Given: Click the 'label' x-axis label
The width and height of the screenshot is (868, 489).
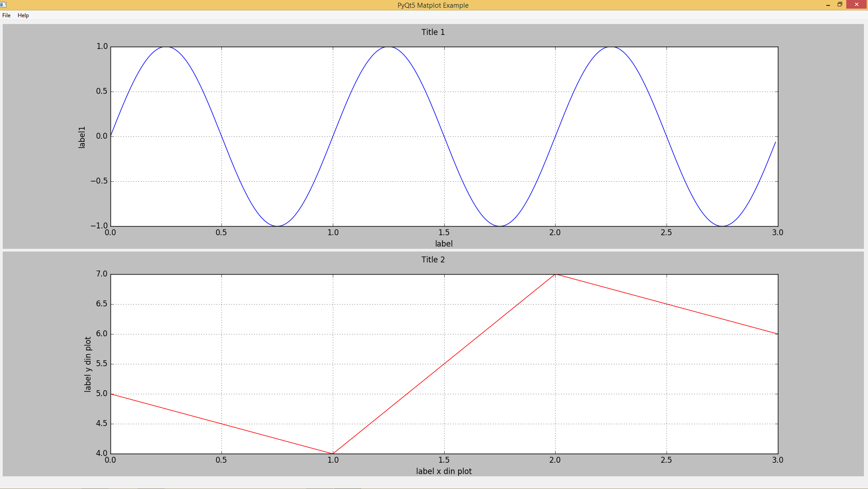Looking at the screenshot, I should [444, 243].
